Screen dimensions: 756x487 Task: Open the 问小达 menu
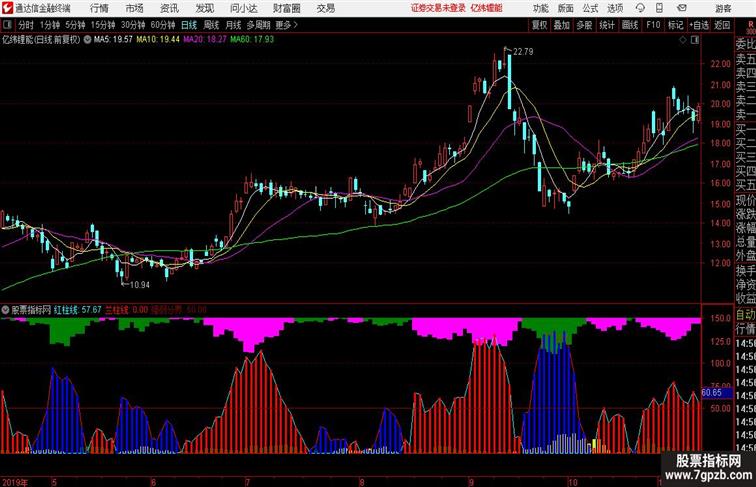(243, 8)
